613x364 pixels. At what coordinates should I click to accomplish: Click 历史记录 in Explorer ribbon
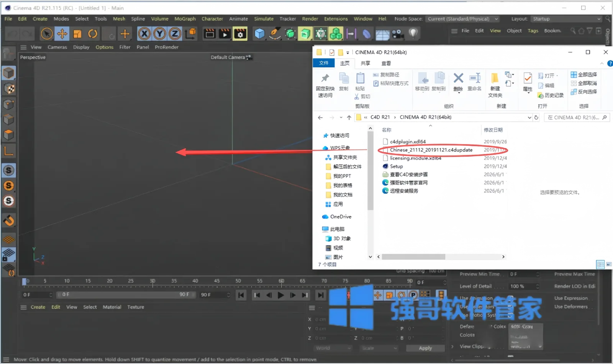[551, 95]
